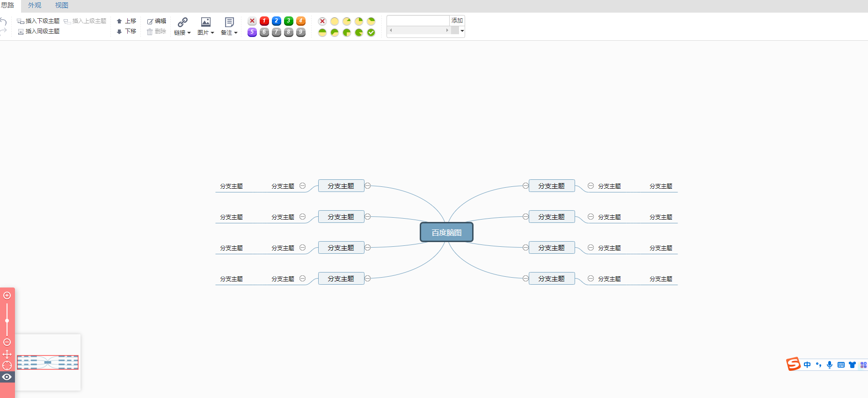This screenshot has width=868, height=398.
Task: Expand the 备注 note dropdown
Action: [229, 26]
